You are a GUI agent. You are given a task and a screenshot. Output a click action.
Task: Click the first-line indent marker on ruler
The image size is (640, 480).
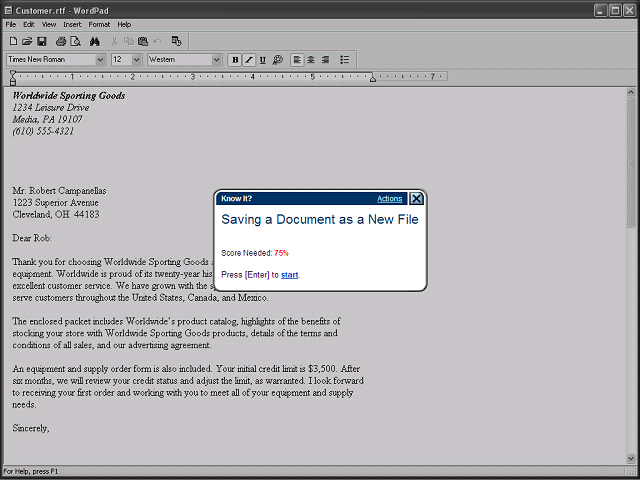click(x=13, y=73)
